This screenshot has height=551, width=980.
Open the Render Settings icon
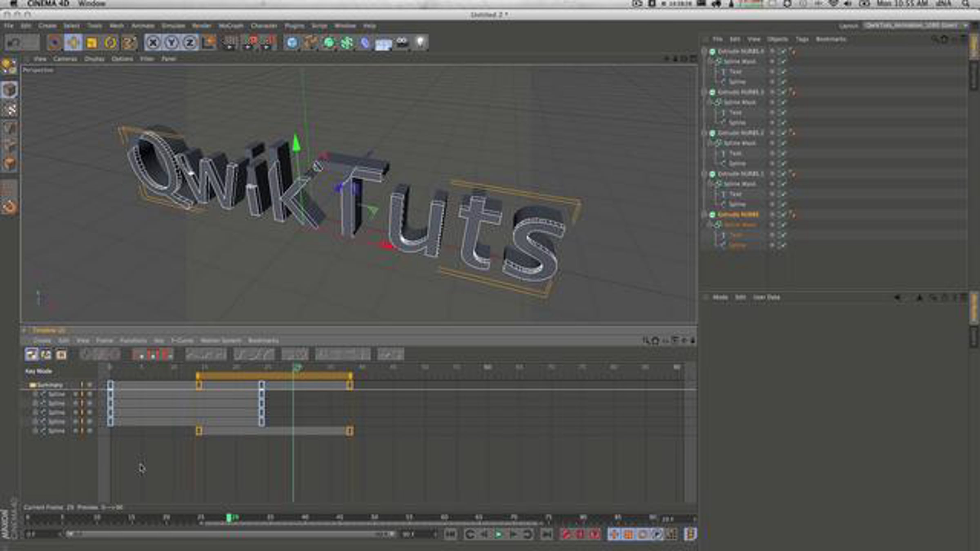tap(268, 42)
